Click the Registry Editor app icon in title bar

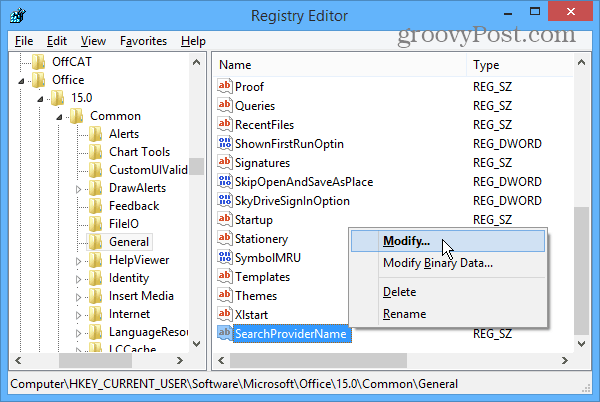[x=18, y=16]
